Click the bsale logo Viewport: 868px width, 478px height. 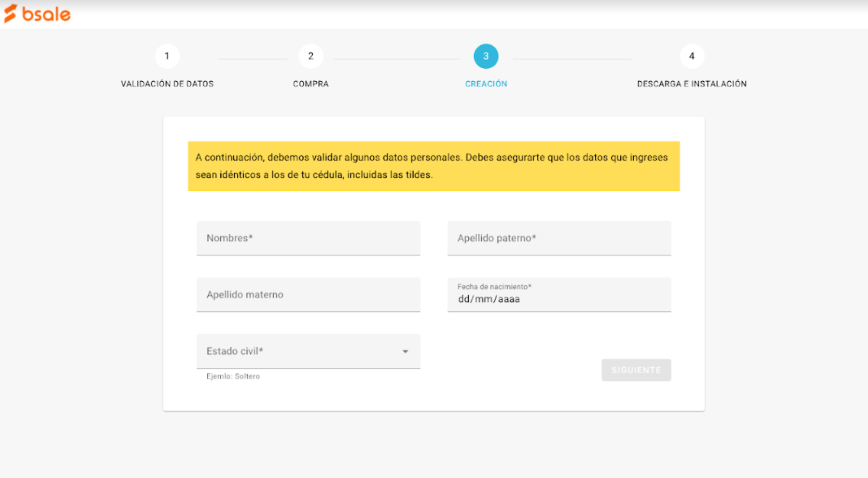pos(37,14)
